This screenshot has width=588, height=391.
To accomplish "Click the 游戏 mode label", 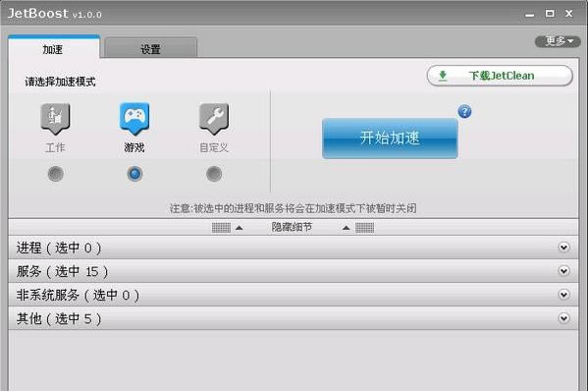I will (x=134, y=147).
